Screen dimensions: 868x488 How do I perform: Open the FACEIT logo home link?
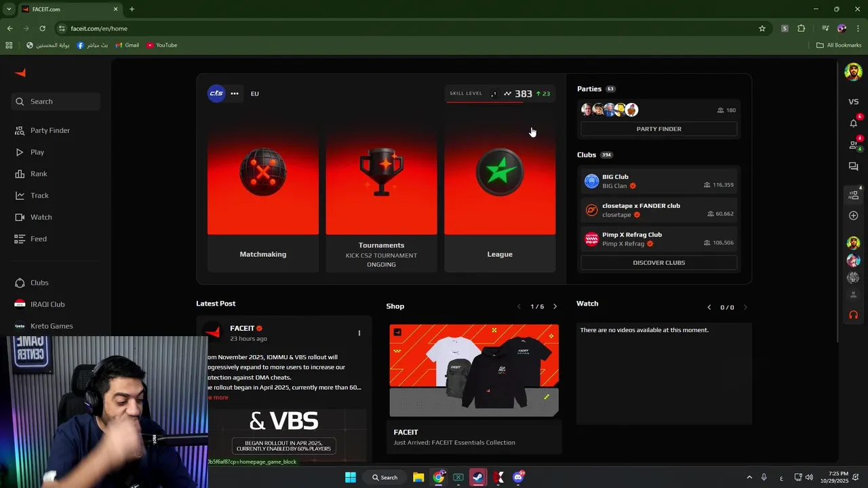click(x=20, y=73)
